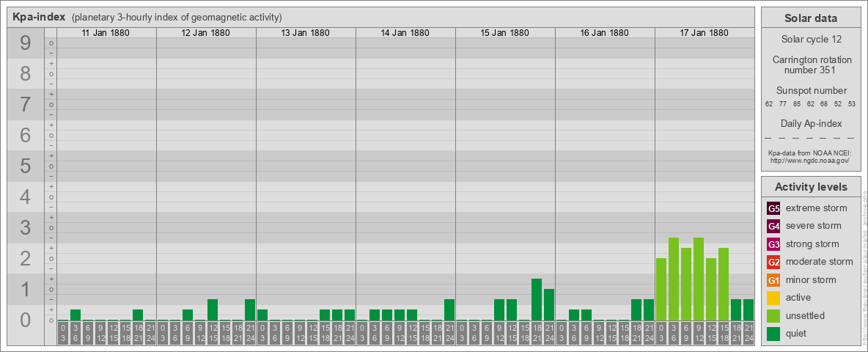Click the Solar data panel heading
The image size is (868, 352).
tap(811, 18)
